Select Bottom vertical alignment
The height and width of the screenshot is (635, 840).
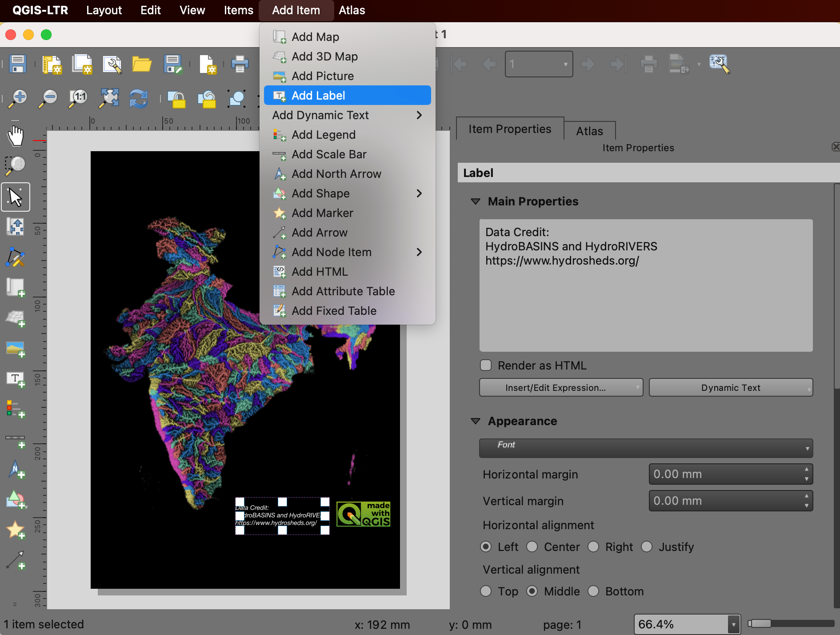click(x=593, y=591)
